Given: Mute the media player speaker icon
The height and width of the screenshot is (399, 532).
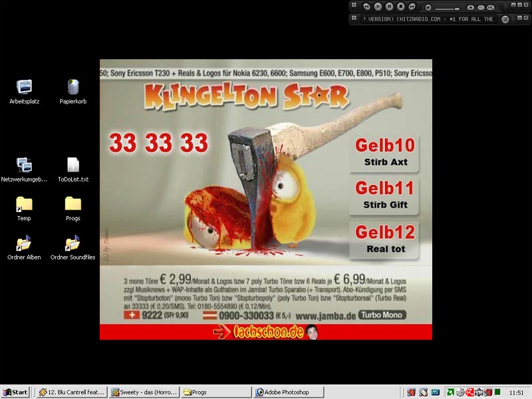Looking at the screenshot, I should 428,7.
